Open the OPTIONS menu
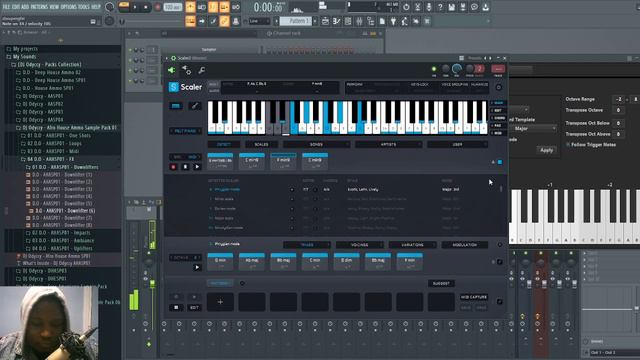640x360 pixels. click(69, 7)
